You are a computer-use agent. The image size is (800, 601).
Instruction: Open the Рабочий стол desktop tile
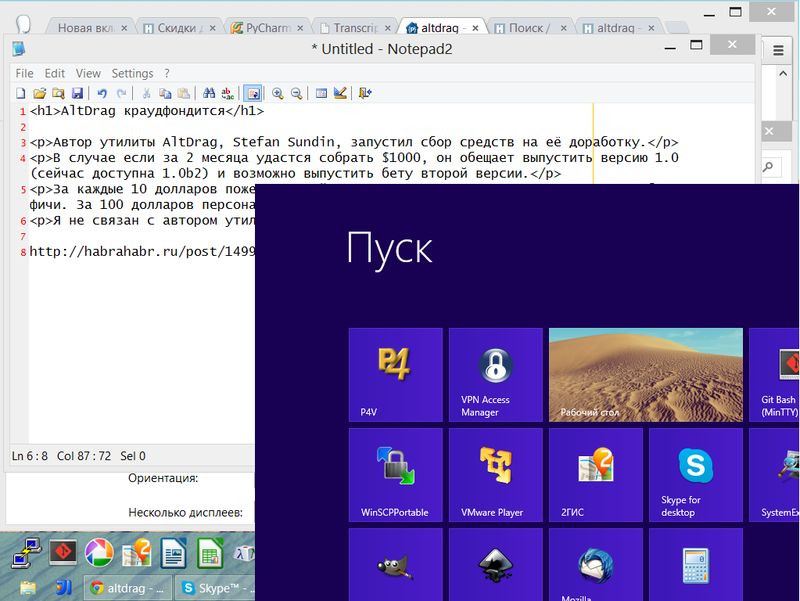tap(645, 374)
